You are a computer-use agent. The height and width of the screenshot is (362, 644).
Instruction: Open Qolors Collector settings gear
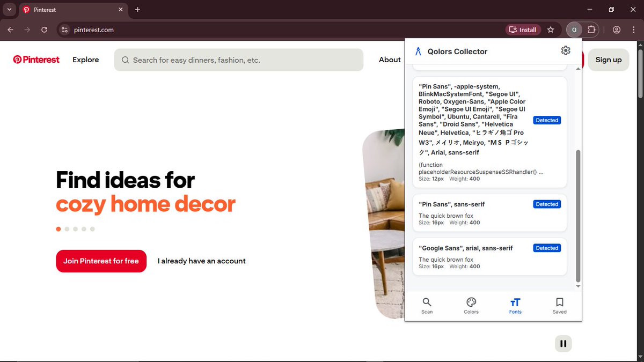(566, 50)
